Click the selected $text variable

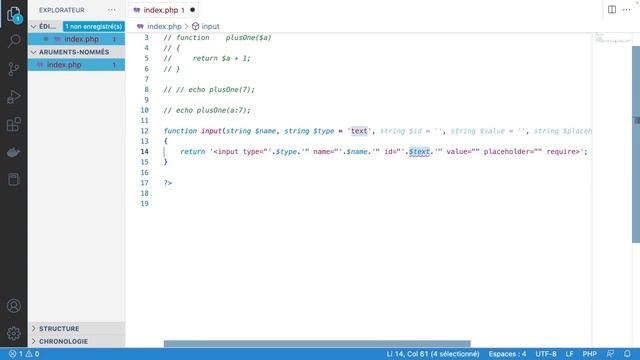click(x=419, y=151)
